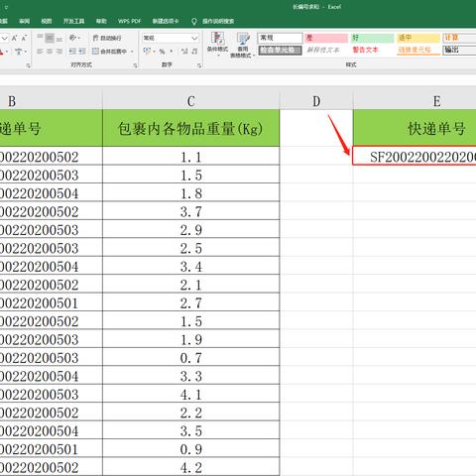
Task: Select the header cell 包裹内各物品重量(Kg)
Action: (x=191, y=128)
